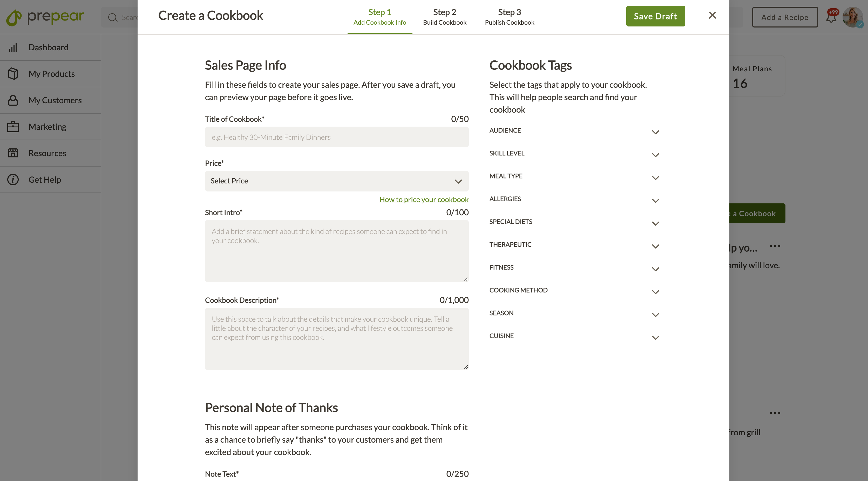868x481 pixels.
Task: Open the user profile avatar
Action: 853,17
